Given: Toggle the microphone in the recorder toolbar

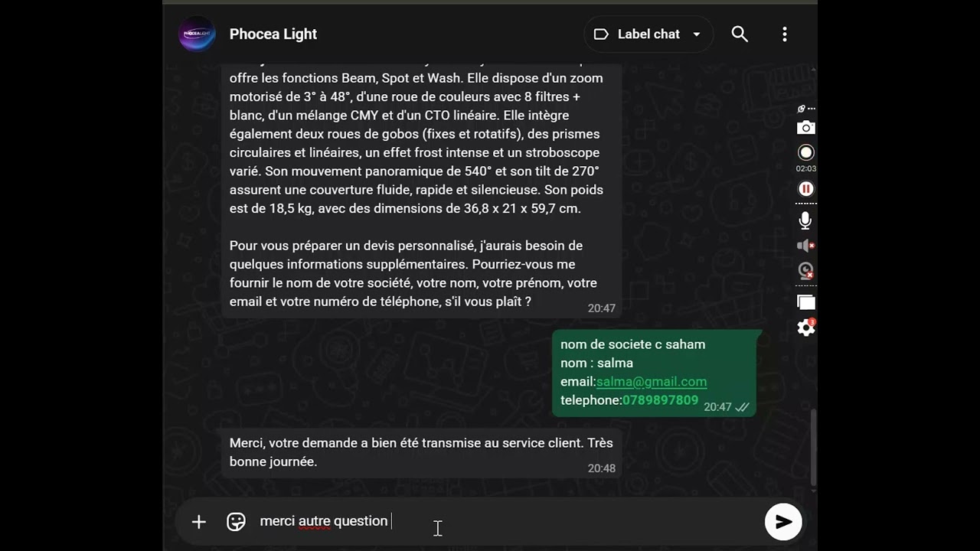Looking at the screenshot, I should pos(805,221).
